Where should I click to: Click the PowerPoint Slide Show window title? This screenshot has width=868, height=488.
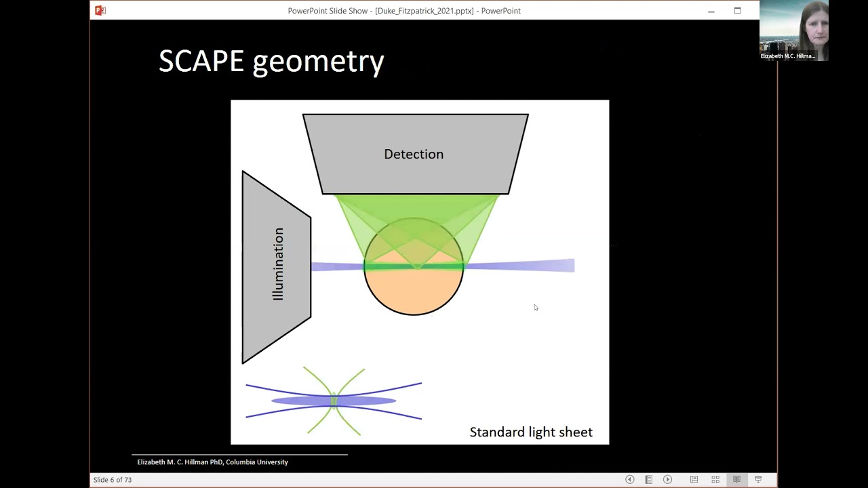[x=404, y=11]
